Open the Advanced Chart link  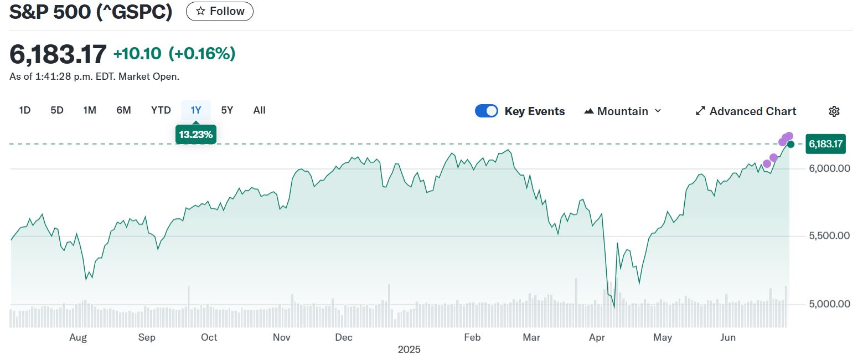click(x=752, y=111)
